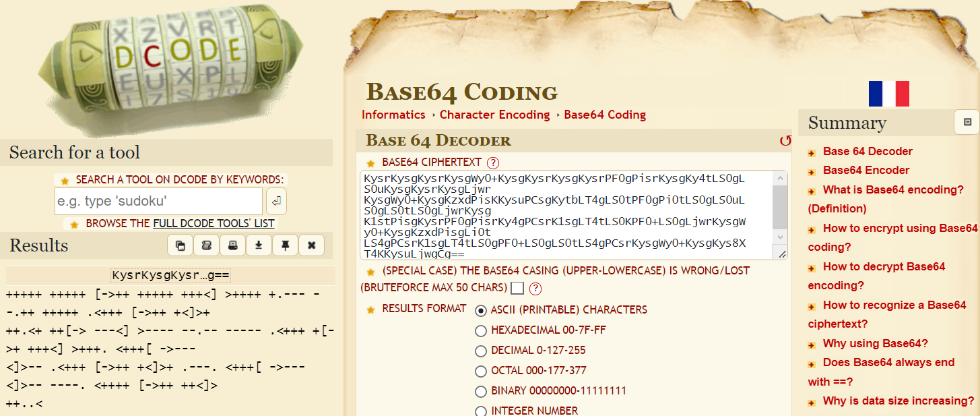
Task: Open help for Base64 ciphertext field
Action: pyautogui.click(x=493, y=162)
